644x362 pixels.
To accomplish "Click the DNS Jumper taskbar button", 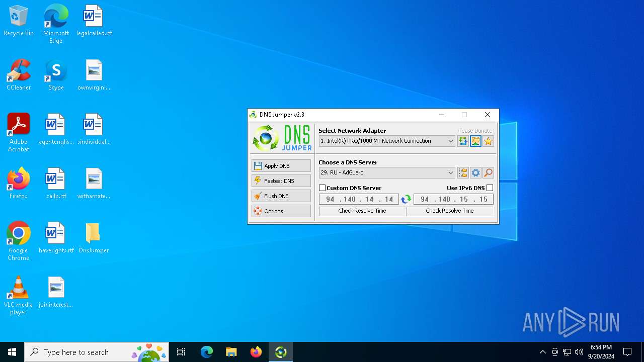I will (x=281, y=352).
